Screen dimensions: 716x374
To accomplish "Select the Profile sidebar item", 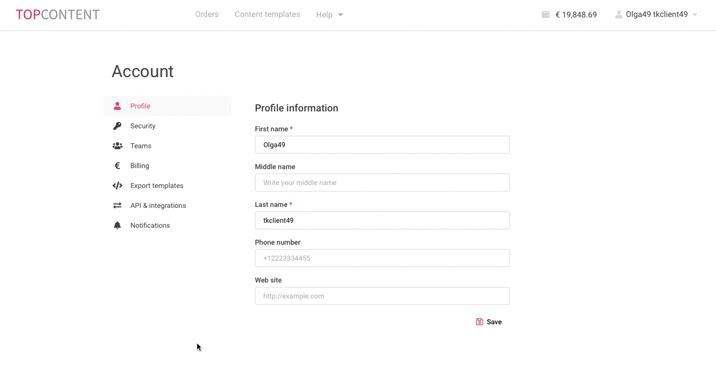I will (168, 106).
